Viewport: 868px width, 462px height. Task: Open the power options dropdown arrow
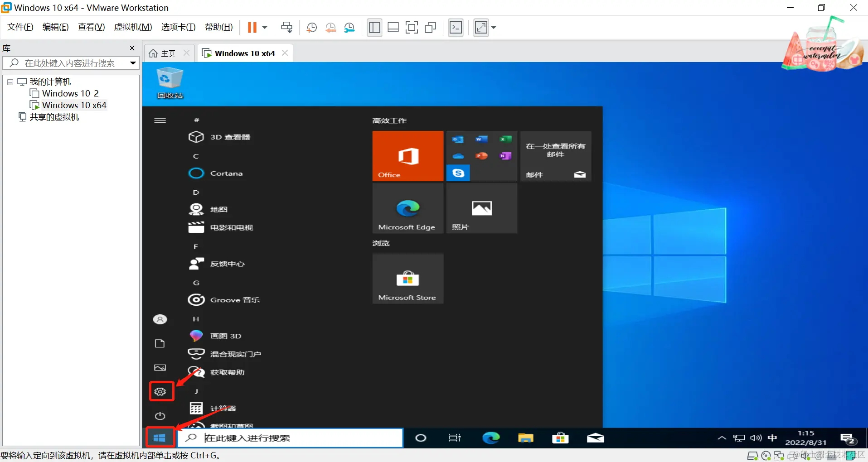pos(265,28)
